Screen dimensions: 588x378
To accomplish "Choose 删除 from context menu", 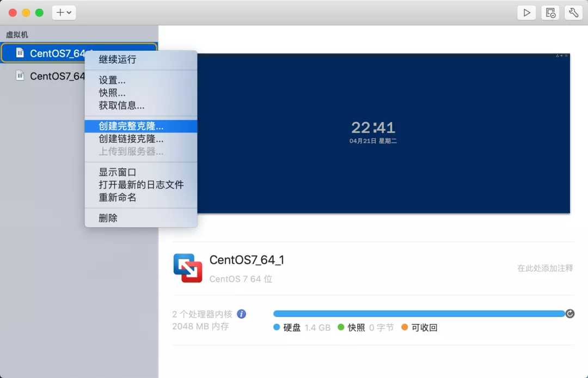I will (x=141, y=218).
